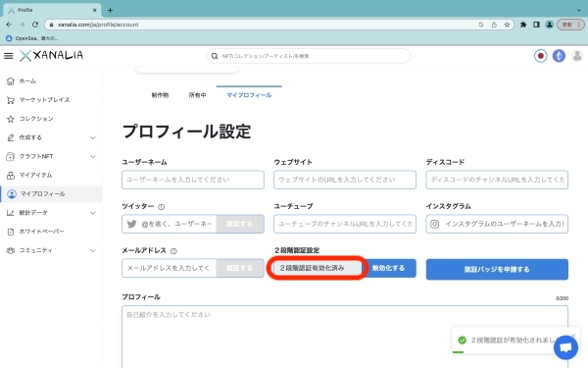Click the email 認証する button
The height and width of the screenshot is (368, 588).
pos(240,268)
